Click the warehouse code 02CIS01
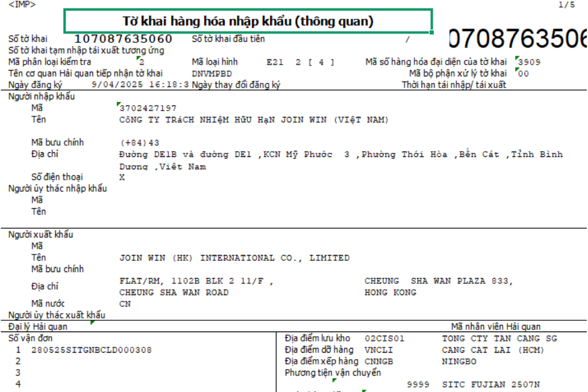The width and height of the screenshot is (588, 392). [385, 339]
